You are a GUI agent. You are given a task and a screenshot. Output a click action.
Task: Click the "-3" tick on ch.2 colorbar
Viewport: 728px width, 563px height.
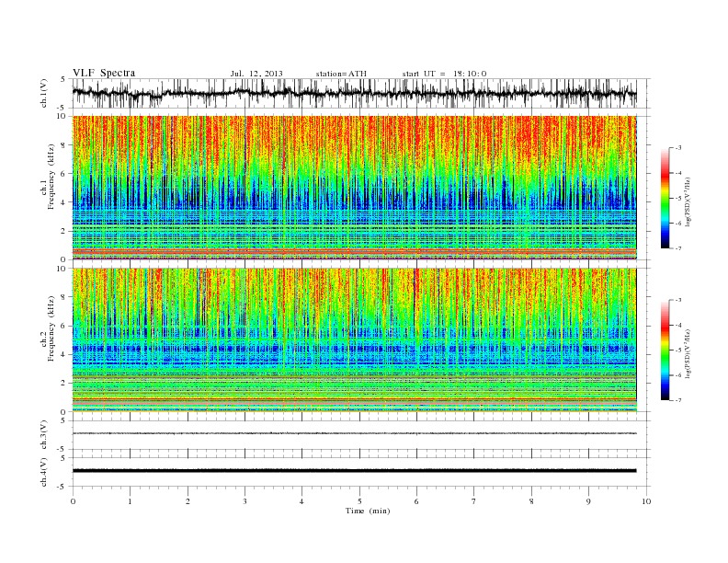click(x=678, y=300)
